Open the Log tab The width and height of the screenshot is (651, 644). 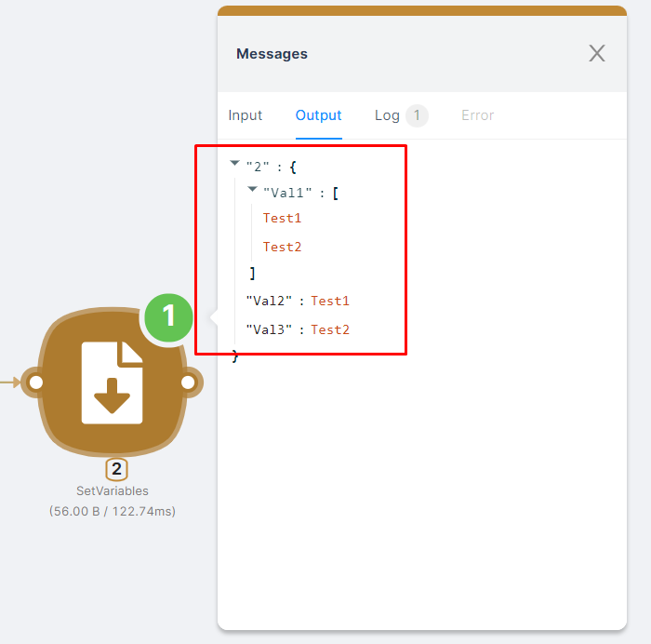click(x=387, y=115)
